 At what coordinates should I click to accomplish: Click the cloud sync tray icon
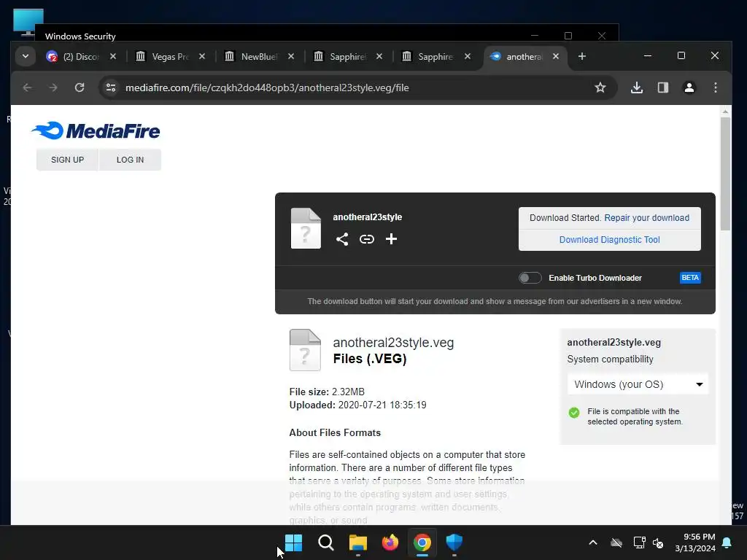pos(616,542)
